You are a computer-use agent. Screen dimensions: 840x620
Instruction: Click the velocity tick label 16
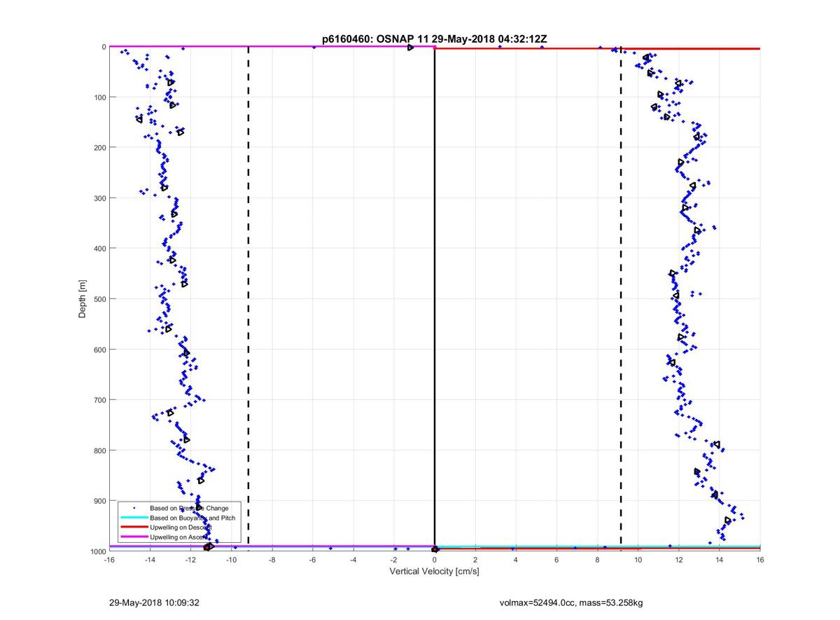coord(760,560)
